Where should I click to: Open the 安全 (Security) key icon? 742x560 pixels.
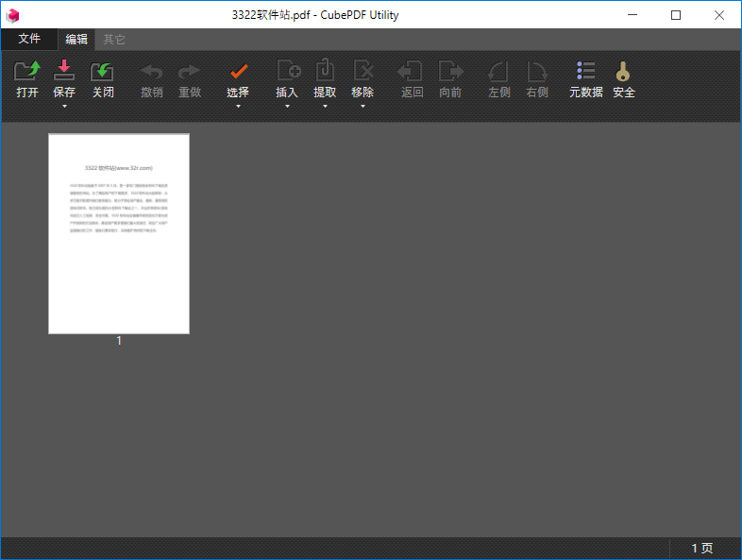623,72
